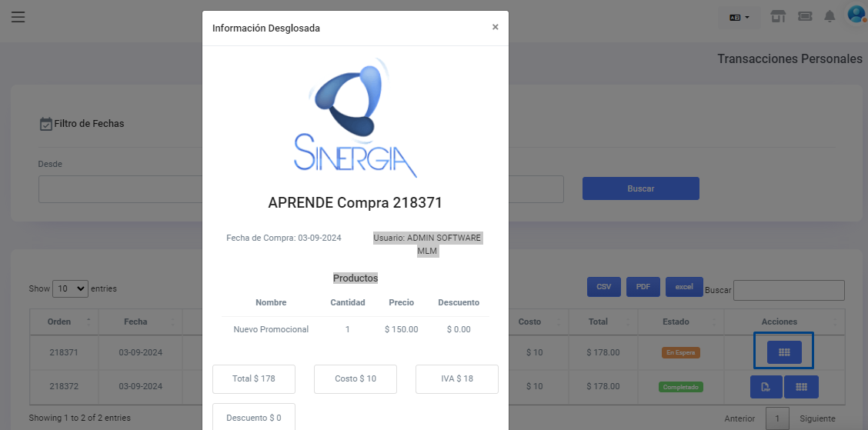Image resolution: width=868 pixels, height=430 pixels.
Task: Export table as CSV
Action: 604,287
